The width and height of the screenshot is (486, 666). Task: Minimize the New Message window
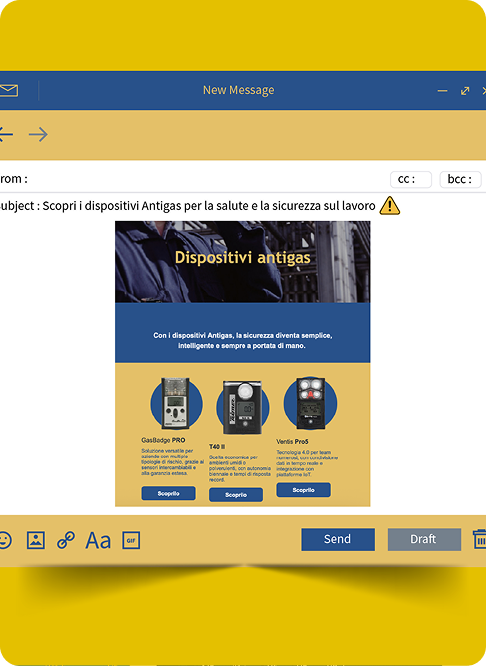[x=442, y=90]
